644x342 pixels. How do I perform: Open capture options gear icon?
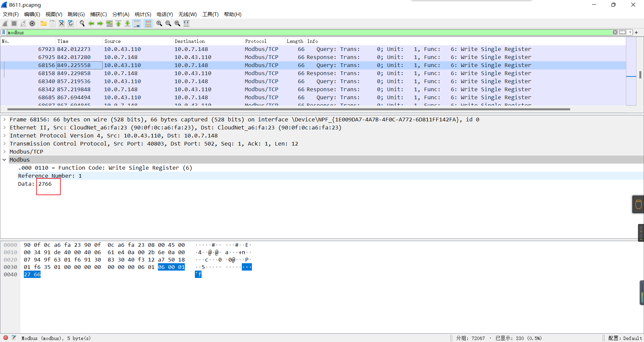[32, 23]
